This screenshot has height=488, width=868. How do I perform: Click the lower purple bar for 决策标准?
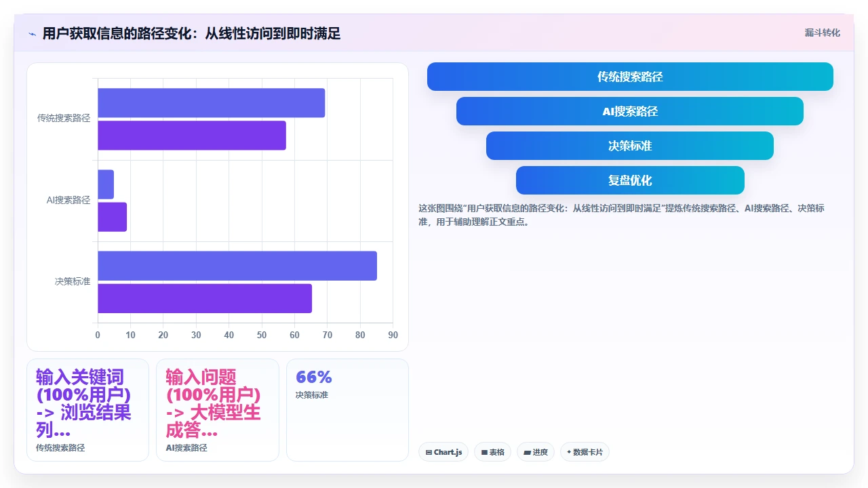[205, 298]
